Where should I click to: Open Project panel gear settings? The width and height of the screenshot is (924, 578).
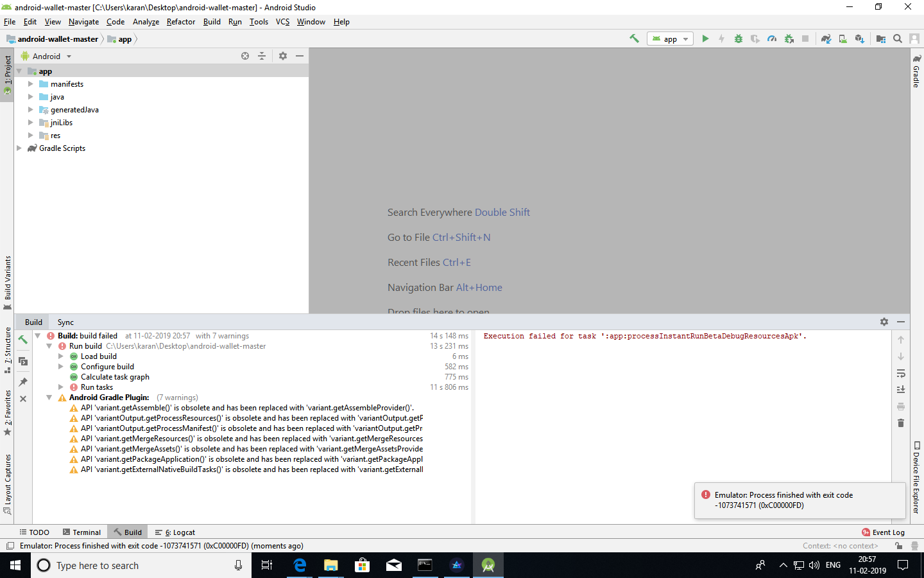[x=283, y=56]
